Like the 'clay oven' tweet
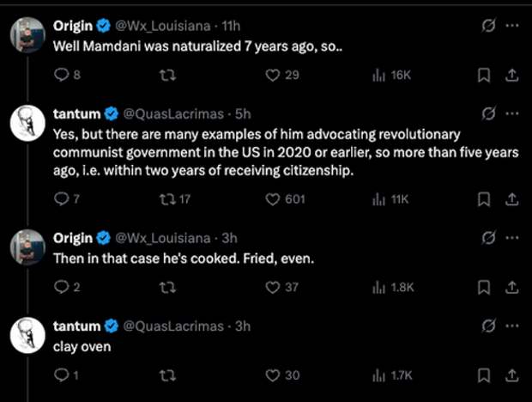The height and width of the screenshot is (402, 532). pos(274,375)
